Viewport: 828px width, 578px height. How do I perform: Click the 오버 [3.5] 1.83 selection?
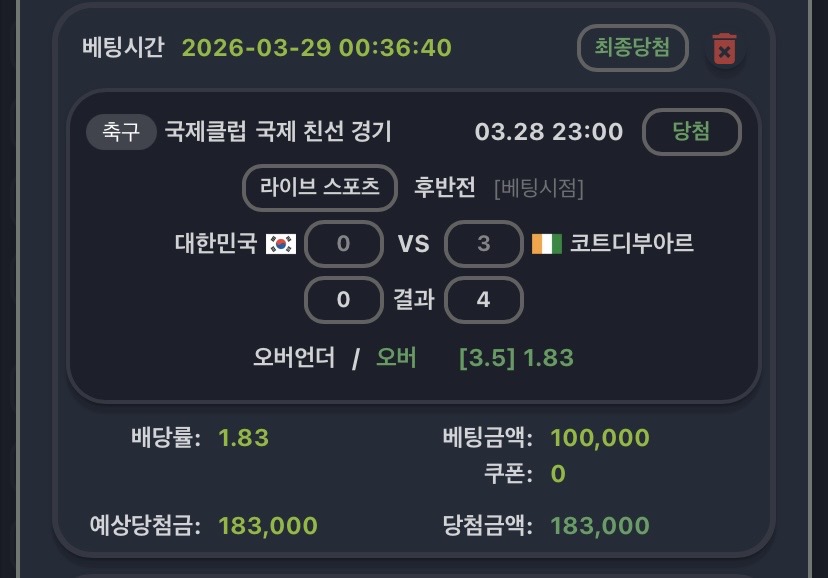pos(474,358)
